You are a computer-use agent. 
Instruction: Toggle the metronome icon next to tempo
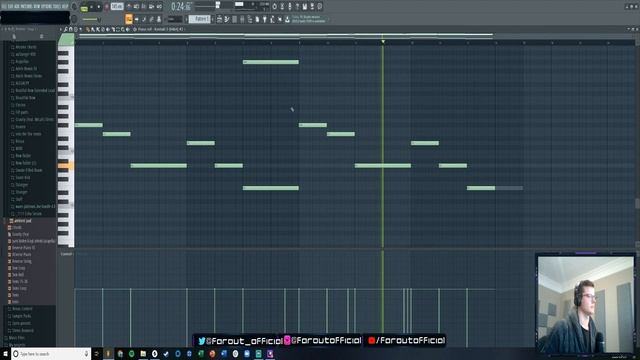click(x=129, y=6)
